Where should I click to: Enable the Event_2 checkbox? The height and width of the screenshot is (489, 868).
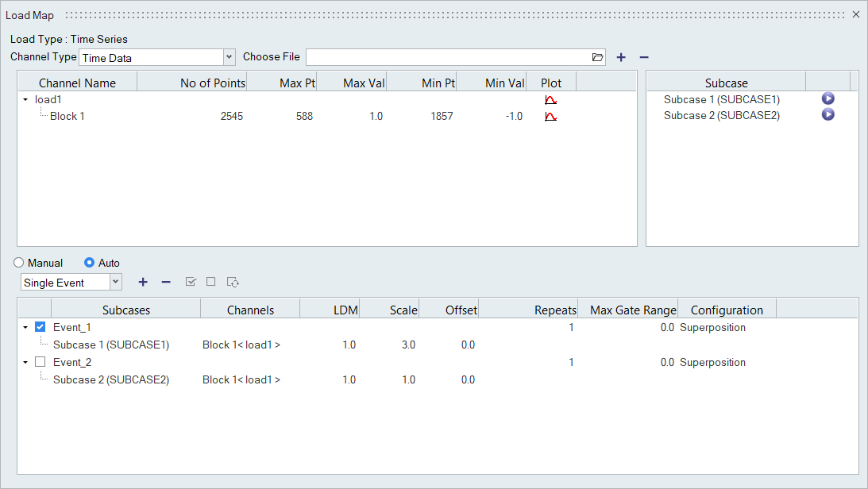(x=41, y=362)
